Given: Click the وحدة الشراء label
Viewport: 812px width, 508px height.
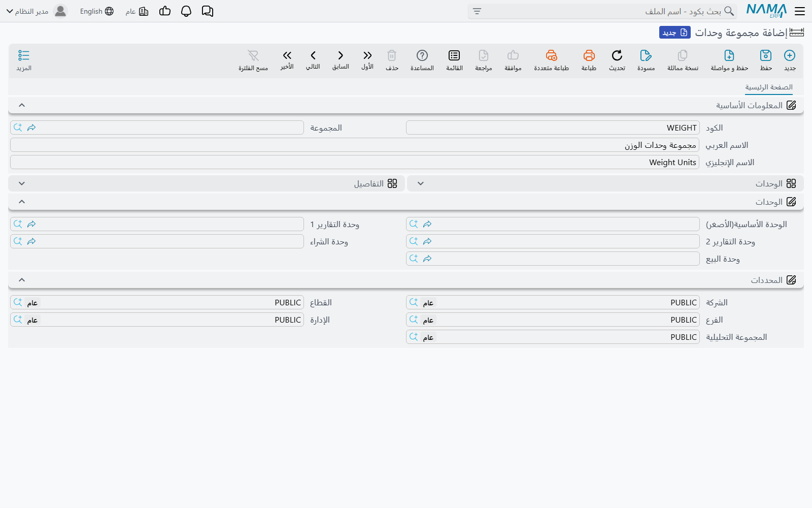Looking at the screenshot, I should click(x=329, y=242).
